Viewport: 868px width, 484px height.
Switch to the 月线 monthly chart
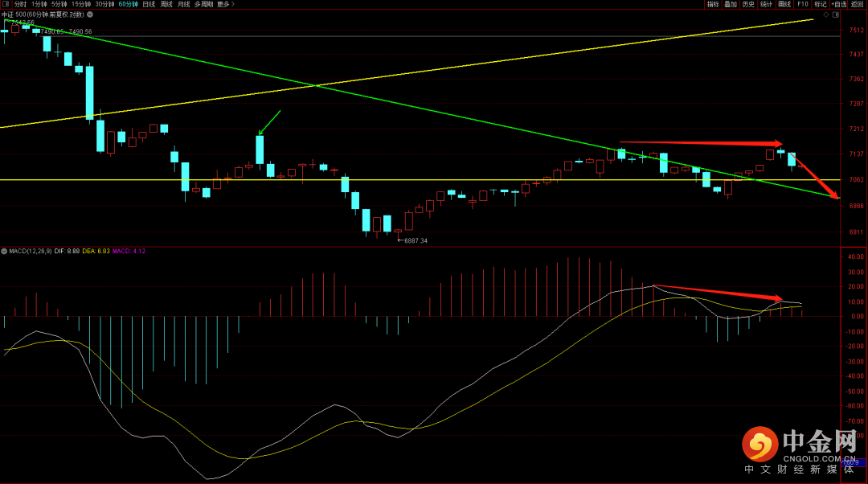[184, 4]
